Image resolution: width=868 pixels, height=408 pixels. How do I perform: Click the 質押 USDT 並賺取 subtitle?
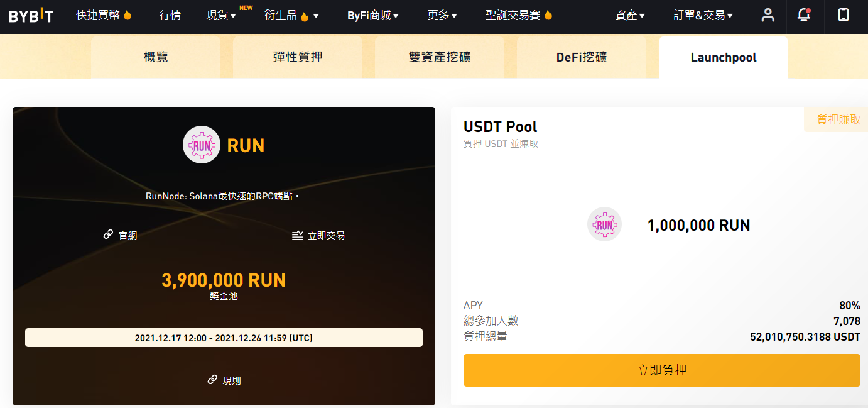click(501, 144)
